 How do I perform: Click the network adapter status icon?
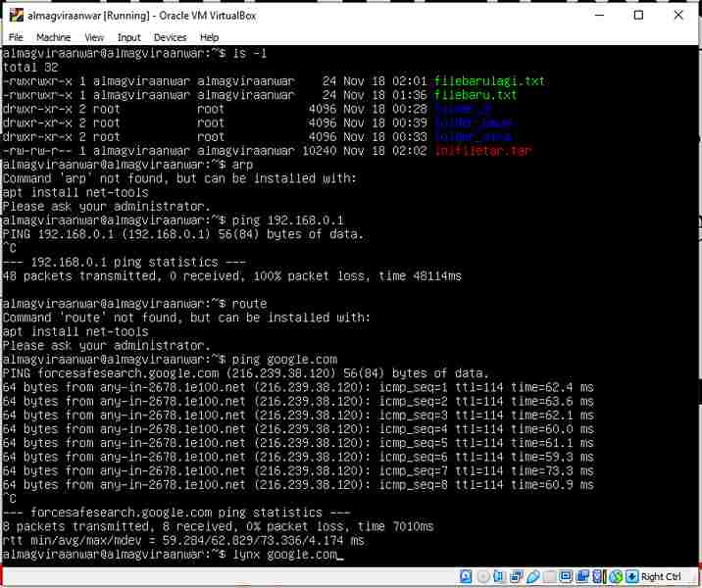point(517,576)
